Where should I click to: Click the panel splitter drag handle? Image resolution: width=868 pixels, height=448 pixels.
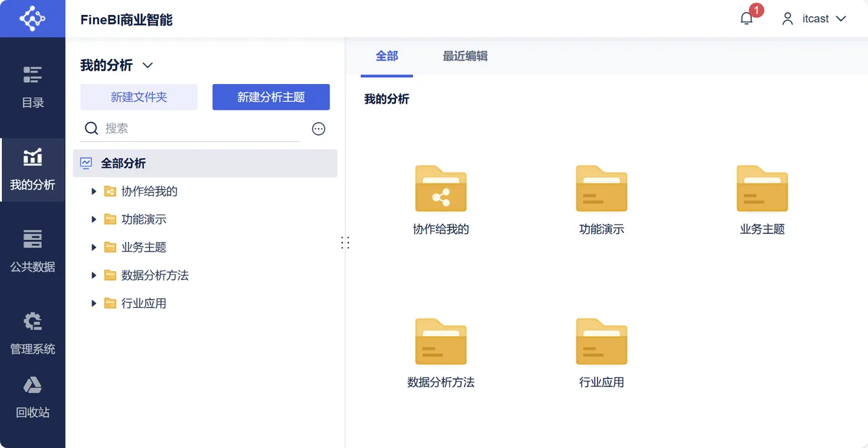point(345,243)
